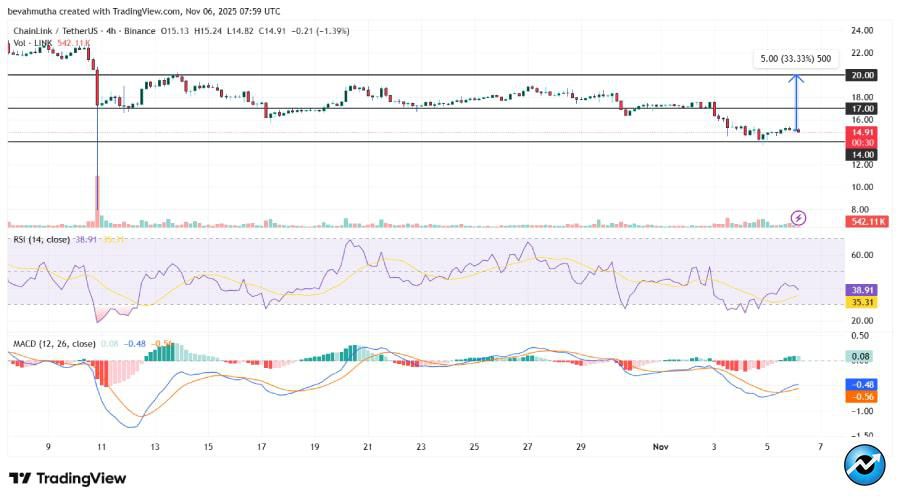Image resolution: width=900 pixels, height=500 pixels.
Task: Click the 14.00 horizontal line price label
Action: pos(861,154)
